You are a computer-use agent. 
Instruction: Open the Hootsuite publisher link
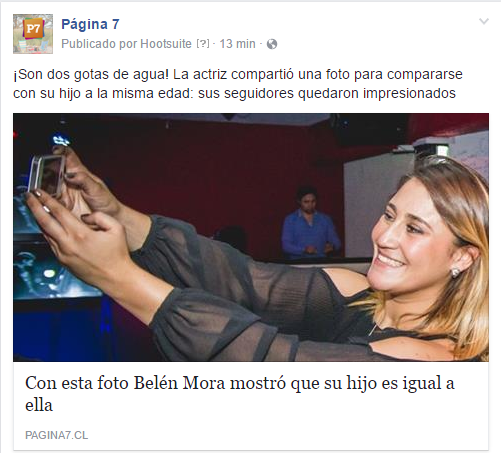166,44
